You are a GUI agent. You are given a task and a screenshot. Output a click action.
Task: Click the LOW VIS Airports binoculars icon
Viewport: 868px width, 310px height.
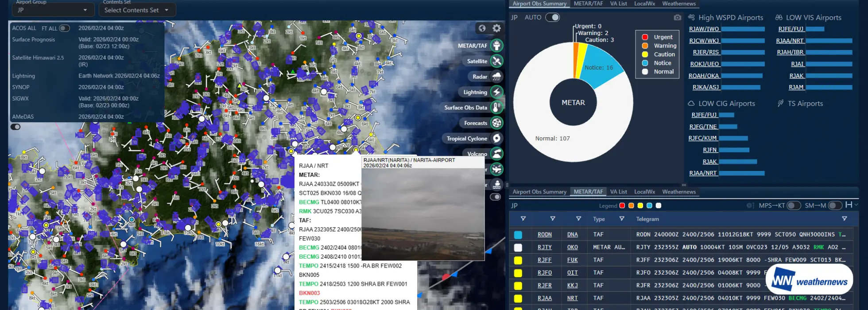point(779,17)
